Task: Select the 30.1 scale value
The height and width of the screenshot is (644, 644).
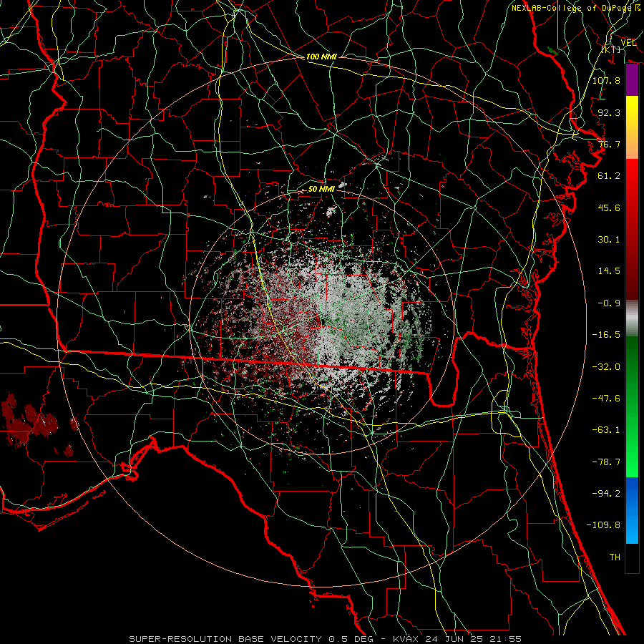Action: (x=609, y=240)
